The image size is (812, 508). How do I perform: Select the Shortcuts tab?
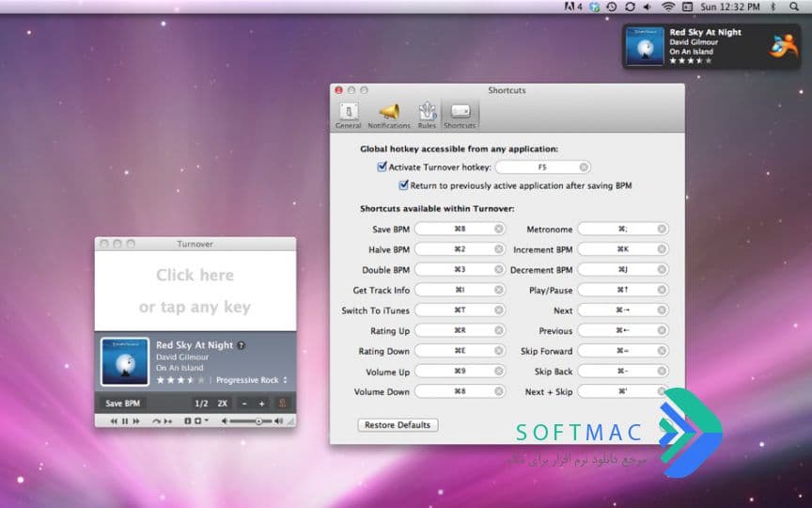click(x=460, y=115)
